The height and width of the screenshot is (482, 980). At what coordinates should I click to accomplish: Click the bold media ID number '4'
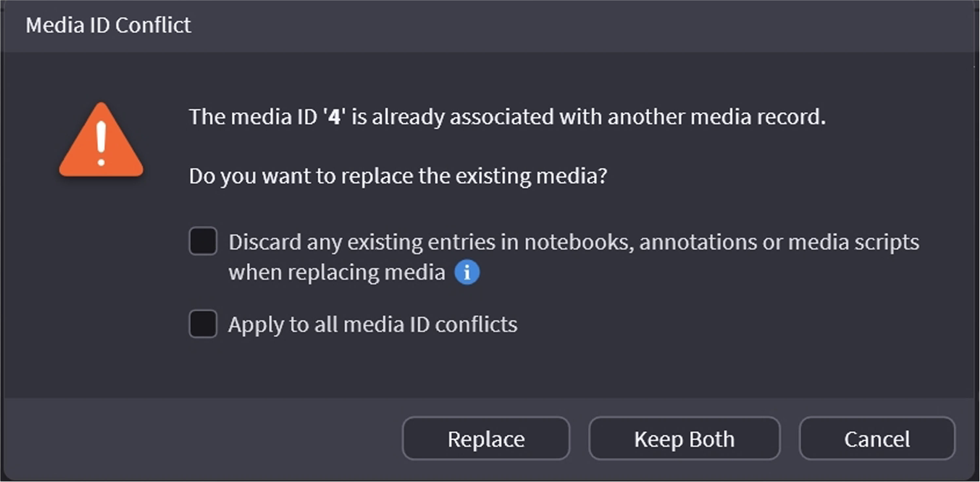pyautogui.click(x=334, y=117)
